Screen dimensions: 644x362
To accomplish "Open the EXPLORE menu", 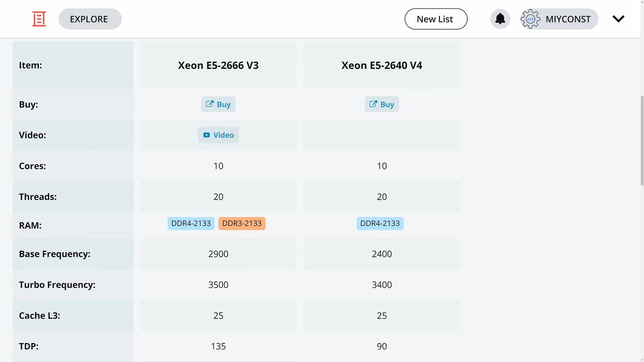I will 90,19.
